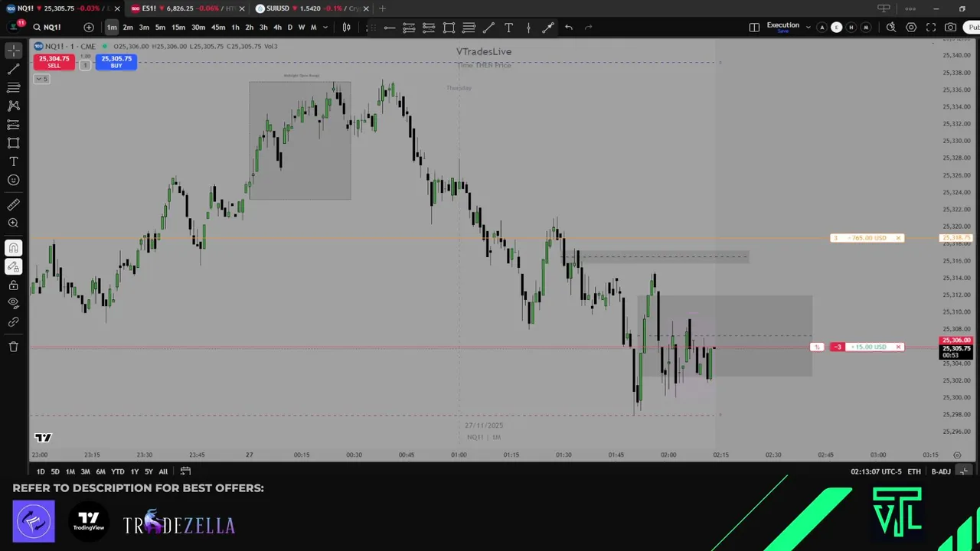
Task: Switch to the 45m timeframe
Action: 218,28
